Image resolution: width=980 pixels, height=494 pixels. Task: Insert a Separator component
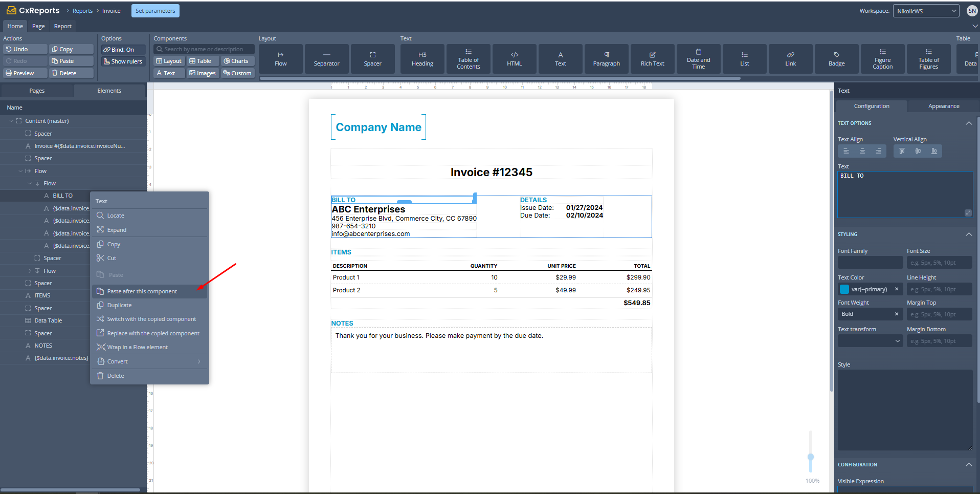pyautogui.click(x=326, y=59)
